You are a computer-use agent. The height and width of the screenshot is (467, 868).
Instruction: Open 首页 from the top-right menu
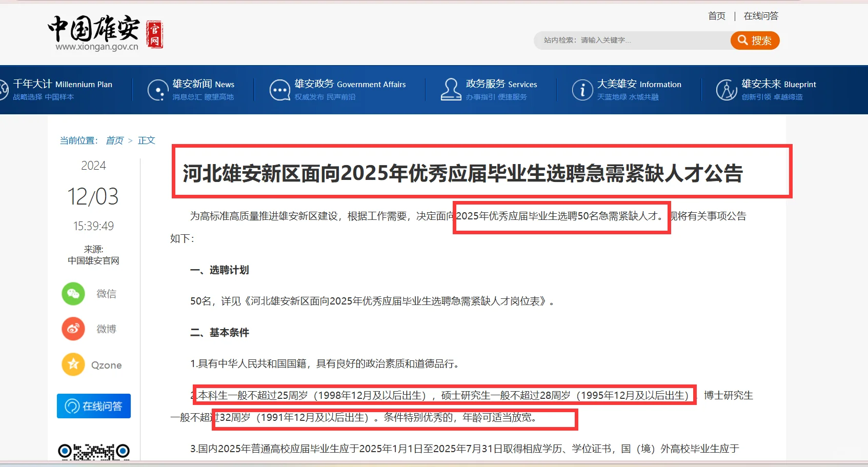(716, 16)
